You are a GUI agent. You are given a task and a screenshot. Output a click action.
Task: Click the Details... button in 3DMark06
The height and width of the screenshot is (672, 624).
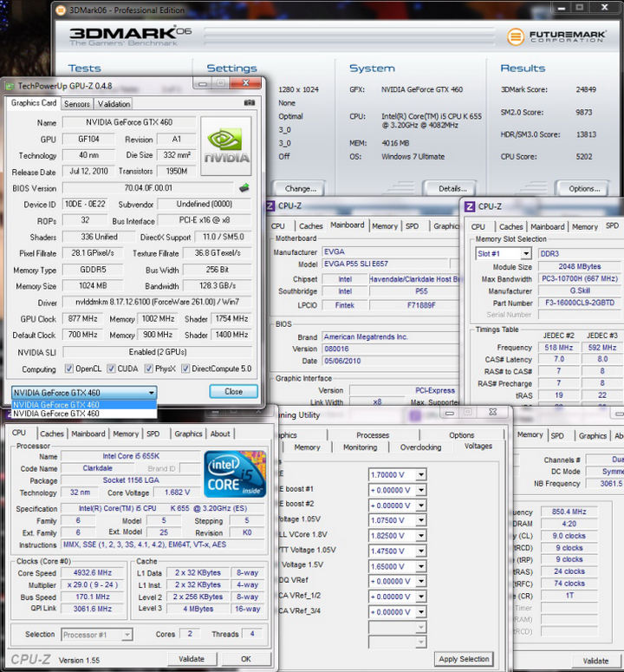click(x=452, y=188)
